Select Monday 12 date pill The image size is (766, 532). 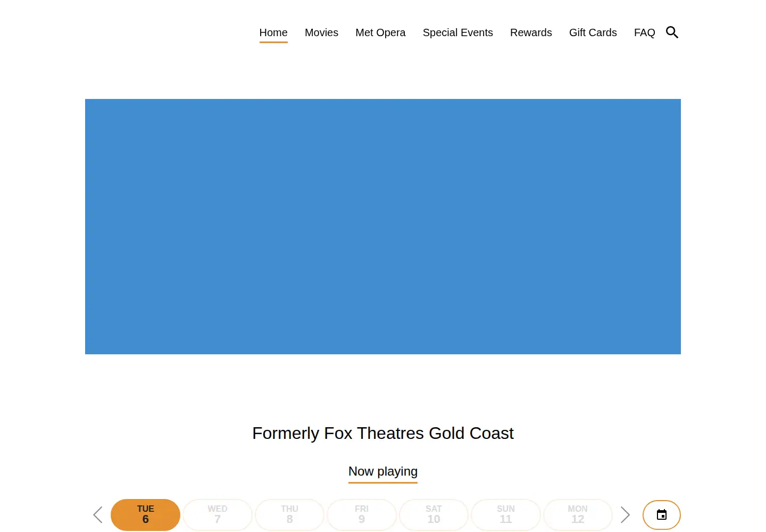[578, 515]
